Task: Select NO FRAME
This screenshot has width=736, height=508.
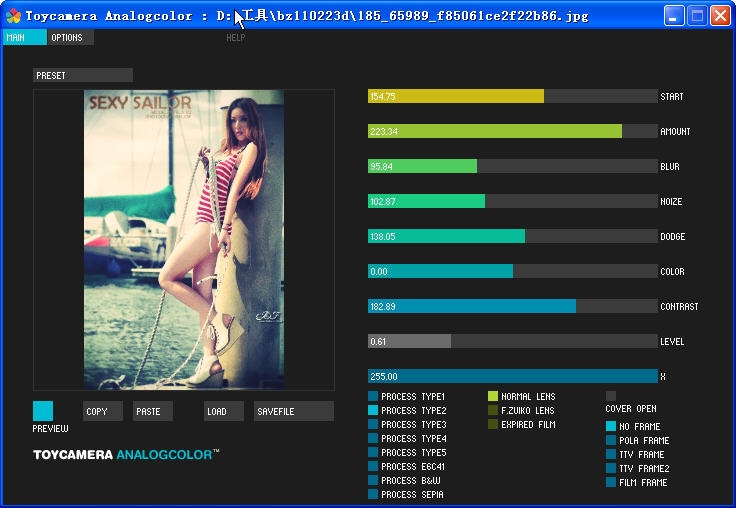Action: [611, 426]
